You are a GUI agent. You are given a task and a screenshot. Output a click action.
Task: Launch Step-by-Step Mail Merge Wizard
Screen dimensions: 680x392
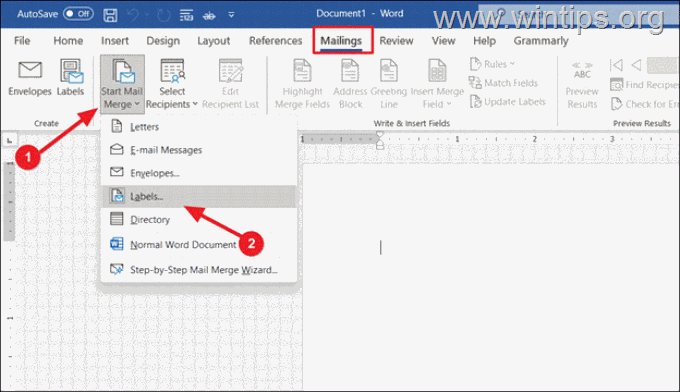point(199,270)
